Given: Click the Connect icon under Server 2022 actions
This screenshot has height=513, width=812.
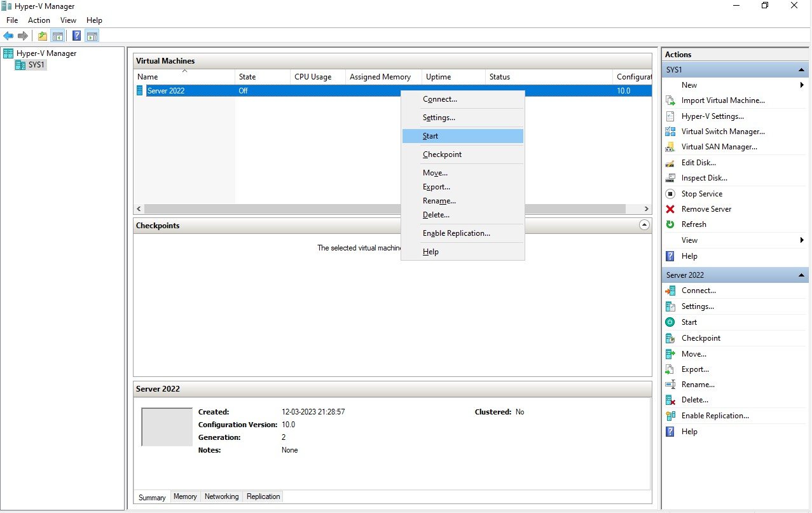Looking at the screenshot, I should pyautogui.click(x=670, y=291).
